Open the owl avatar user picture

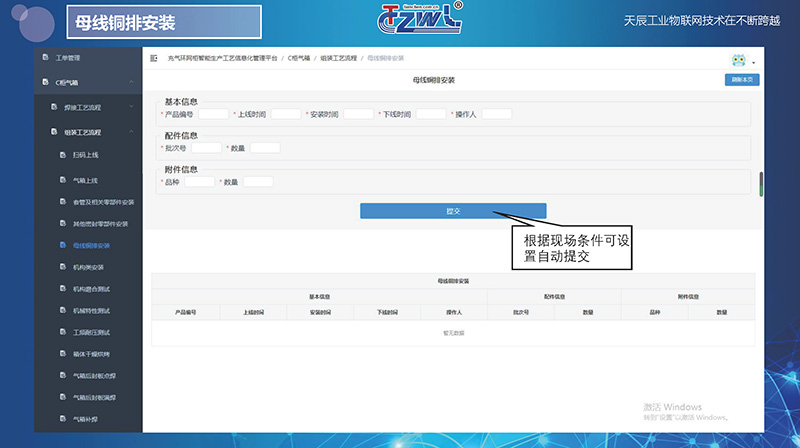click(x=738, y=60)
